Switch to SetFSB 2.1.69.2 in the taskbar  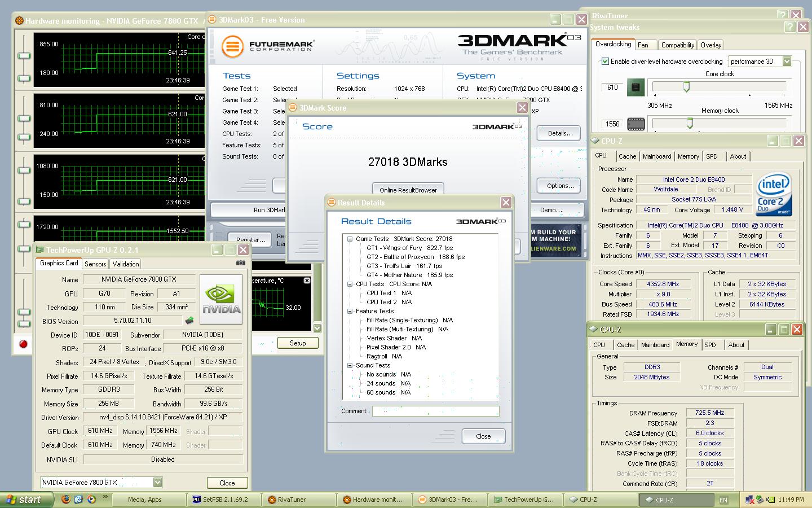(x=224, y=500)
